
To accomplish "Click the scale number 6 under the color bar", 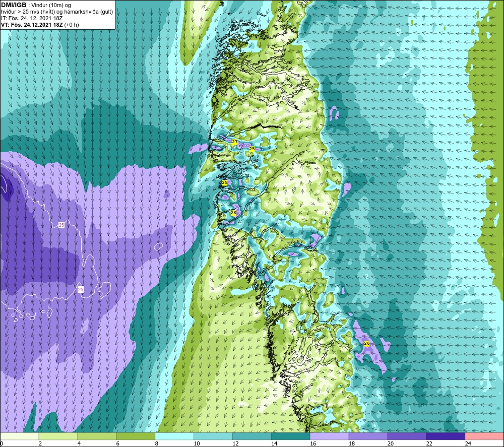I will (x=117, y=443).
